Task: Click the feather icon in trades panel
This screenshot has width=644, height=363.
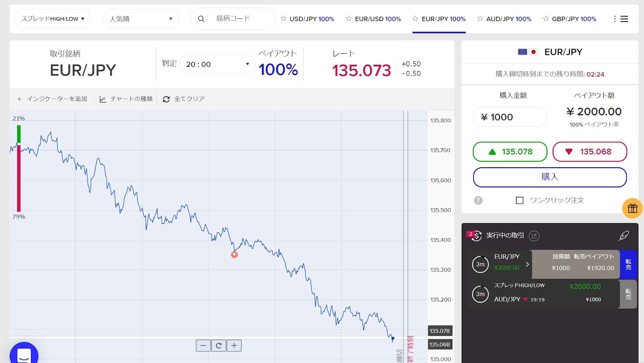Action: 623,236
